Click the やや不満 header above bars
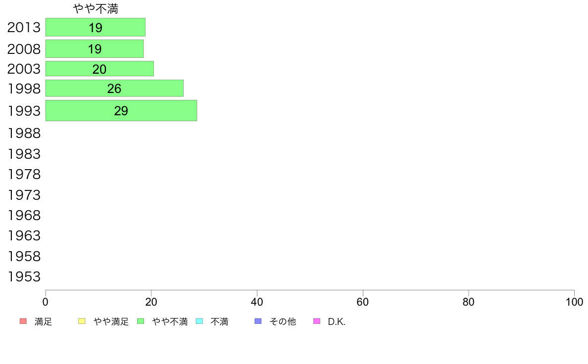Image resolution: width=588 pixels, height=364 pixels. (x=96, y=8)
